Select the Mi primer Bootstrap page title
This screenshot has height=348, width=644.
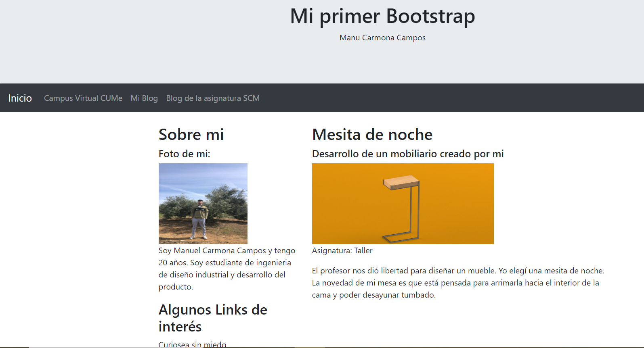(x=382, y=16)
